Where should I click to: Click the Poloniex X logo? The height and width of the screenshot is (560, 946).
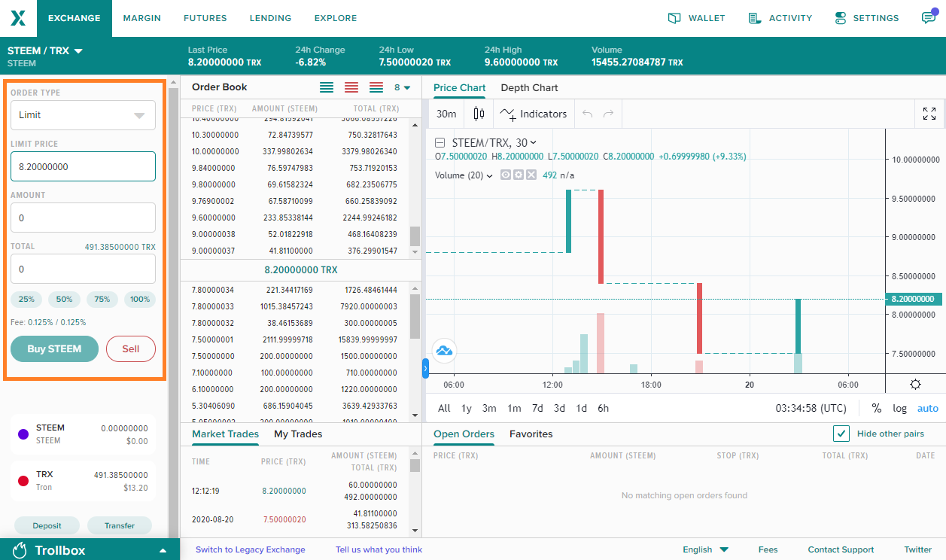(x=18, y=18)
